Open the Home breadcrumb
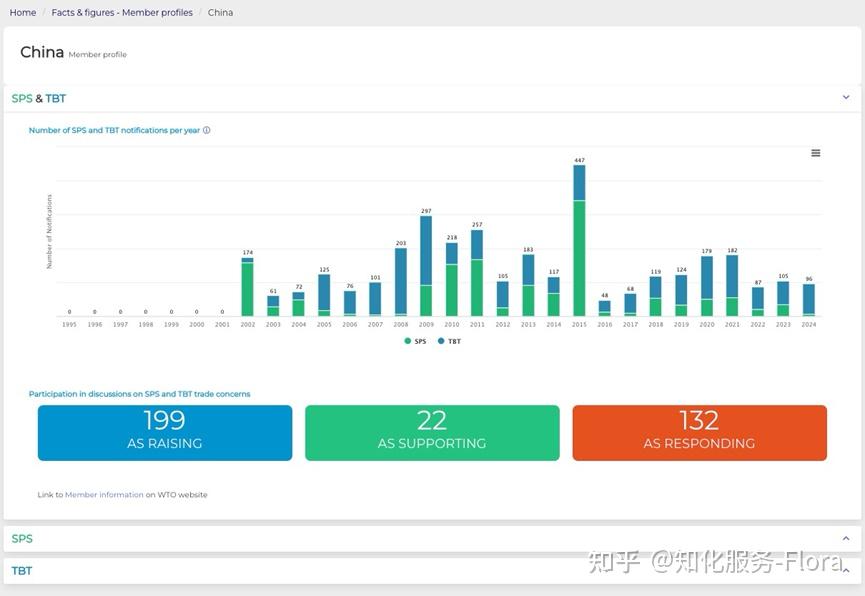The width and height of the screenshot is (865, 596). (21, 11)
